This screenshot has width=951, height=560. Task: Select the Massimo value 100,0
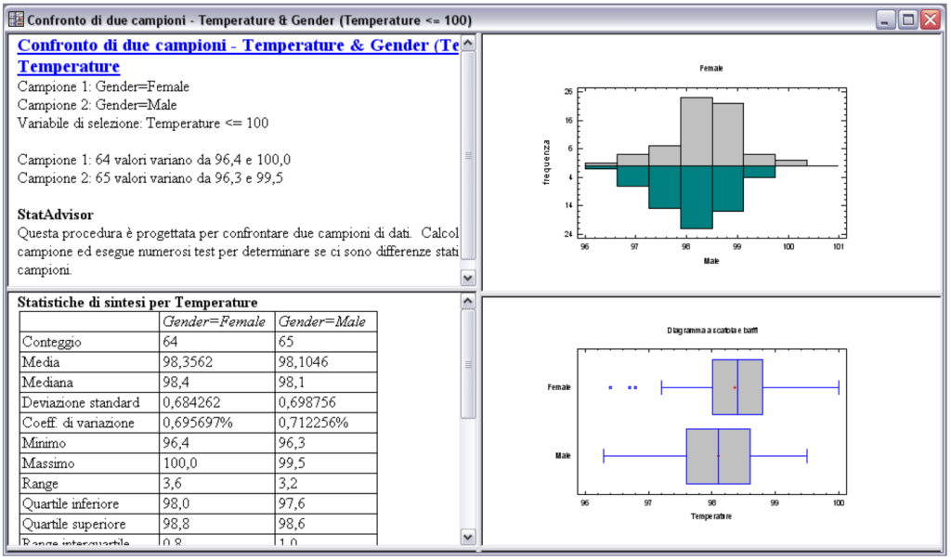pos(180,463)
